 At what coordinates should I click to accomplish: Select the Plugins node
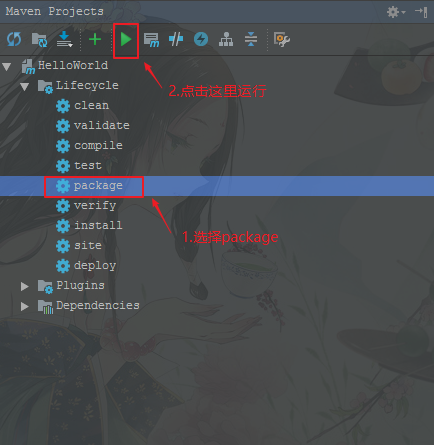pyautogui.click(x=80, y=285)
